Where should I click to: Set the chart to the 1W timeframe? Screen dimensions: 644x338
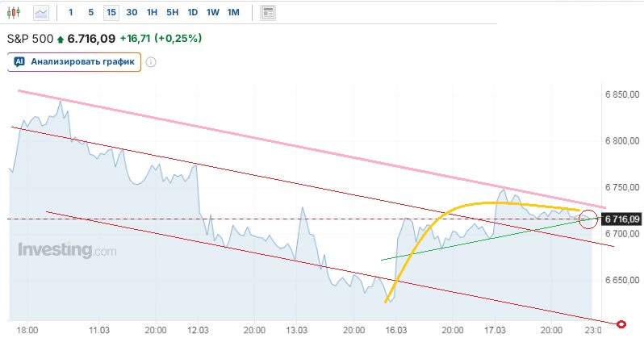click(x=212, y=13)
